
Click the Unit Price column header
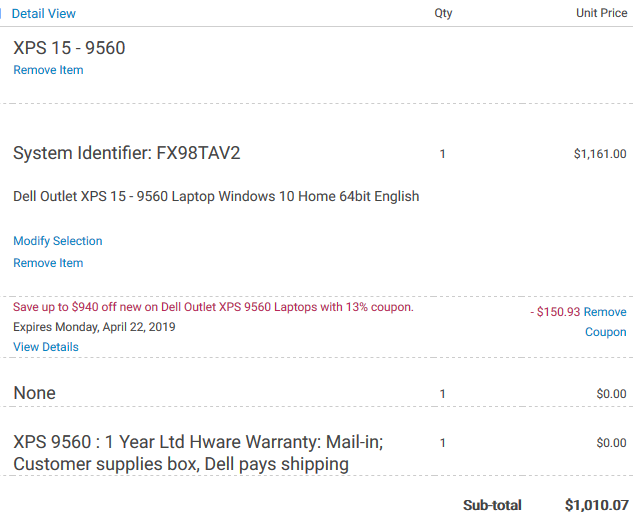coord(602,13)
